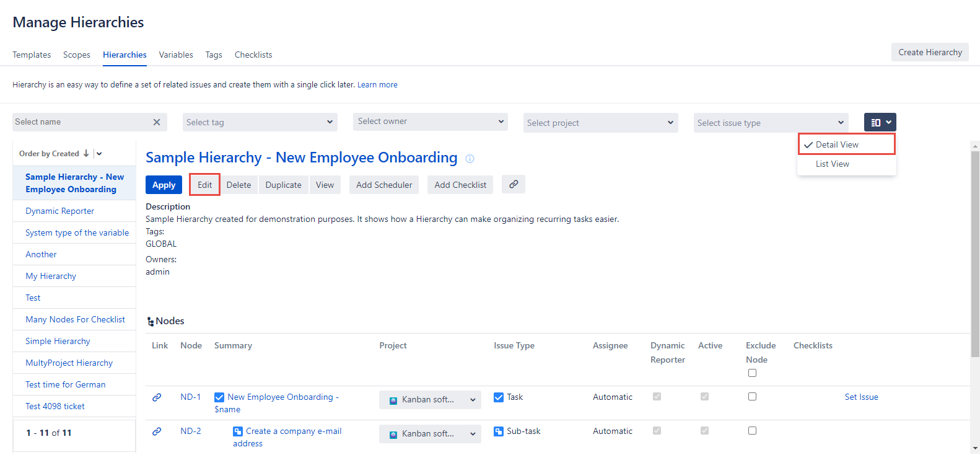
Task: Switch to the Templates tab
Action: tap(32, 55)
